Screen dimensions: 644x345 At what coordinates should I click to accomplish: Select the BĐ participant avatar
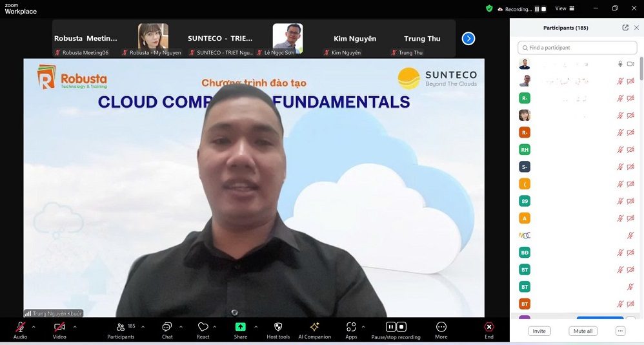point(525,253)
